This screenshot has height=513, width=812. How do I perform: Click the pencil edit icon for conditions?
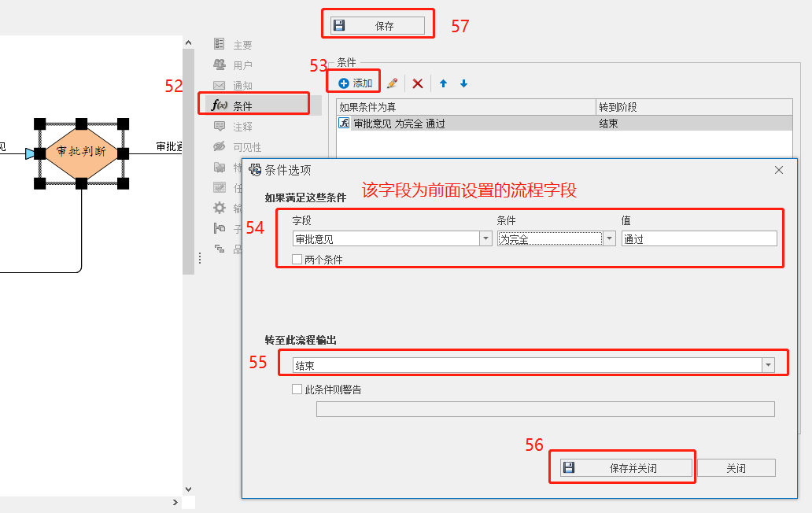(390, 83)
